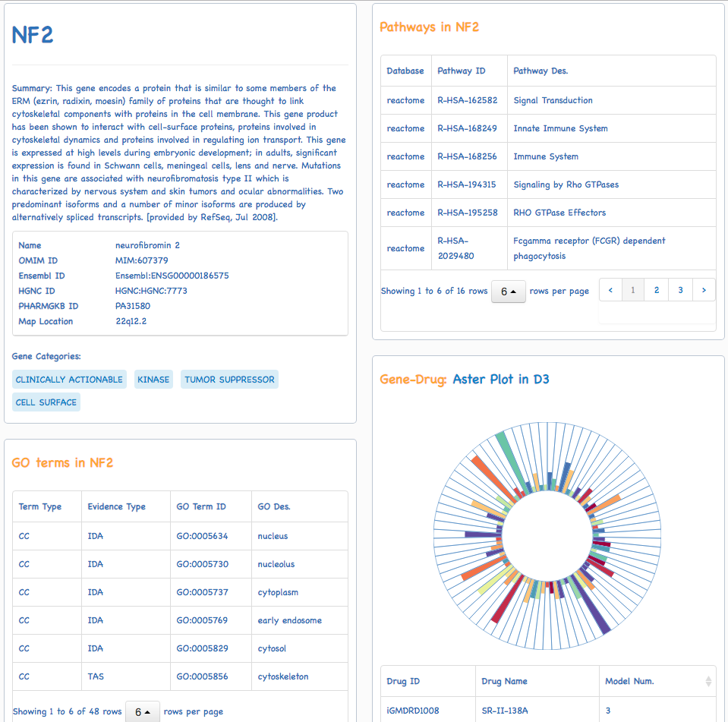This screenshot has width=728, height=722.
Task: Click the CLINICALLY ACTIONABLE gene category badge
Action: (x=69, y=380)
